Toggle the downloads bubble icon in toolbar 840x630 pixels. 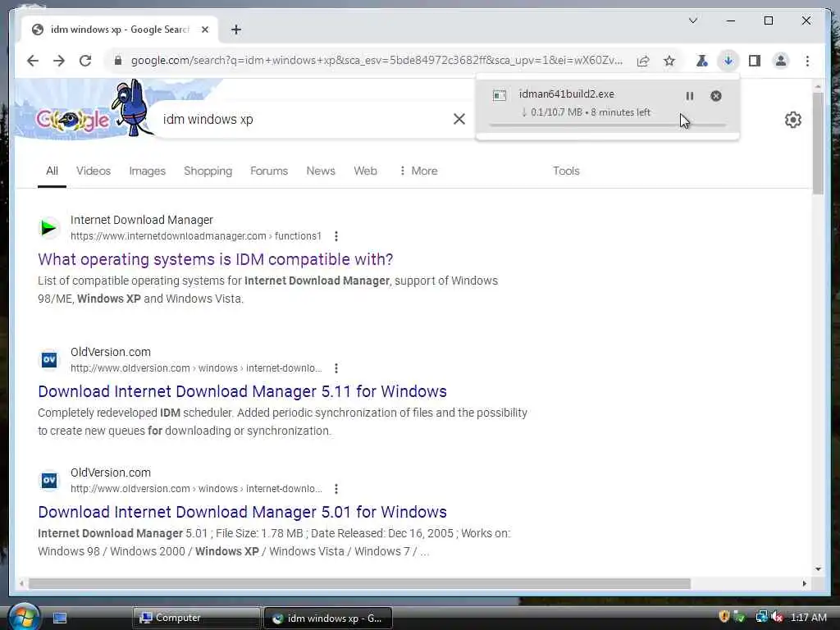pyautogui.click(x=728, y=61)
